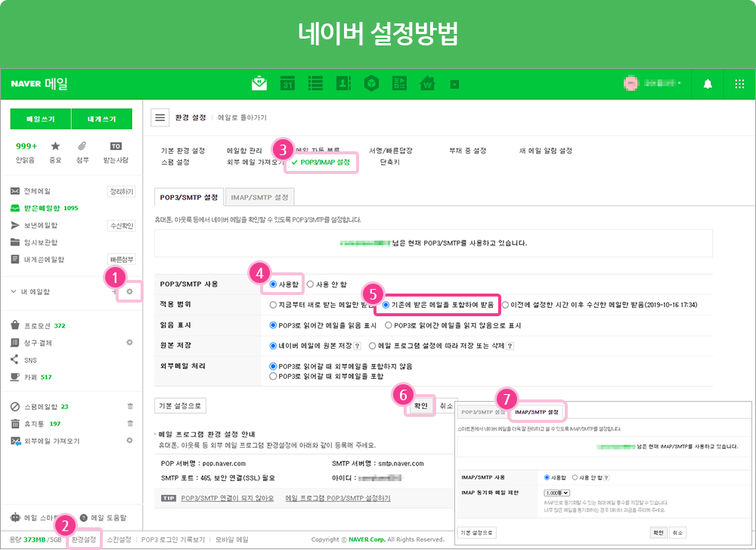Click 메일로 돌아가기 link
This screenshot has height=550, width=756.
tap(242, 117)
